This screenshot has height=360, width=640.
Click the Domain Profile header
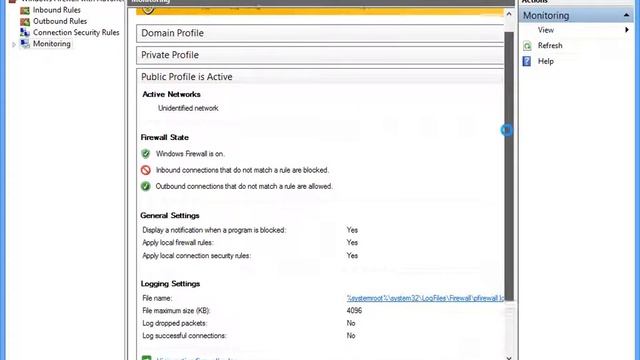(x=320, y=33)
